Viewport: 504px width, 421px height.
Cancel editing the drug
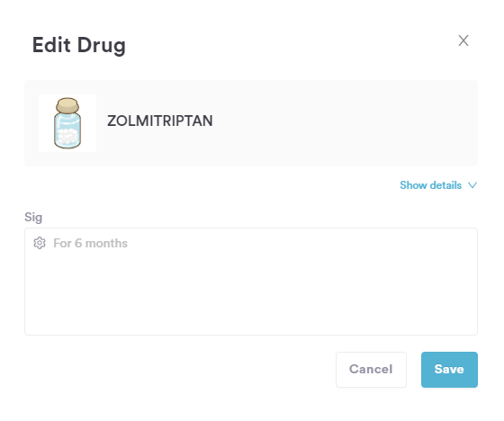371,370
